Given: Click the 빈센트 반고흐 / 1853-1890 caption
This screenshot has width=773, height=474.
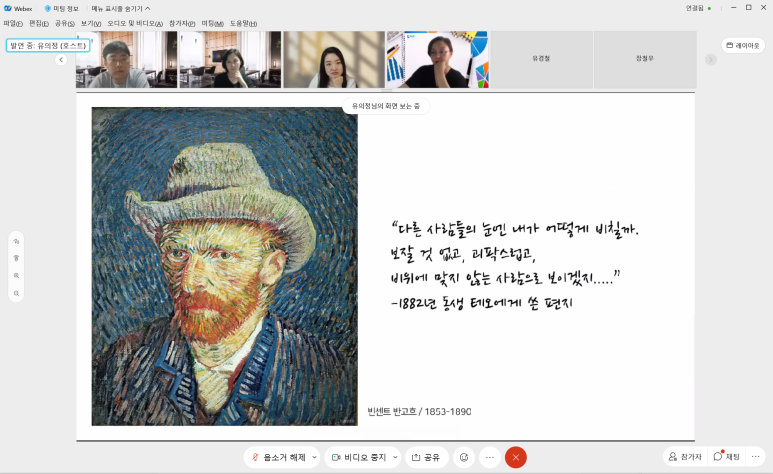Looking at the screenshot, I should click(x=419, y=411).
